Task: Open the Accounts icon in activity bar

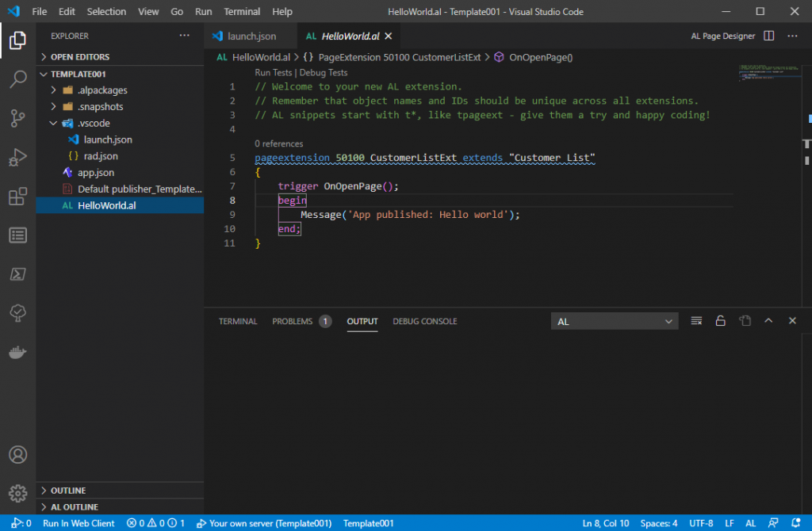Action: click(17, 455)
